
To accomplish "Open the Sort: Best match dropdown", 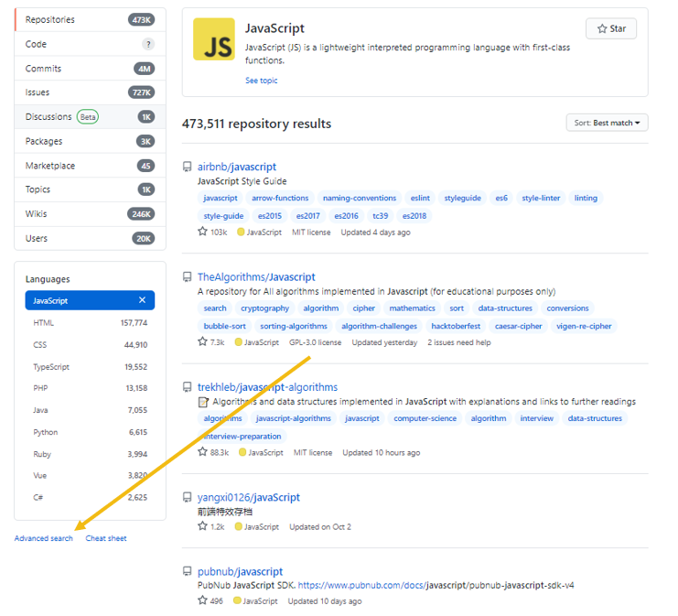I will (607, 123).
